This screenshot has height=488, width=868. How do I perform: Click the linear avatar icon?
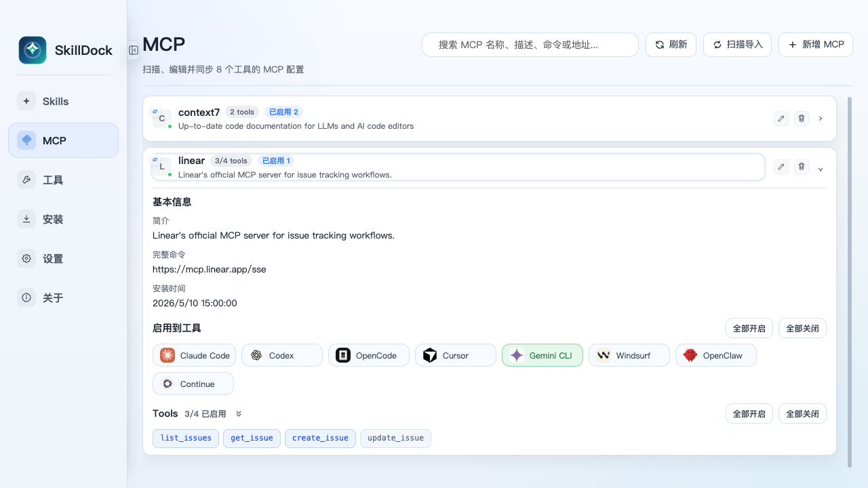(161, 167)
